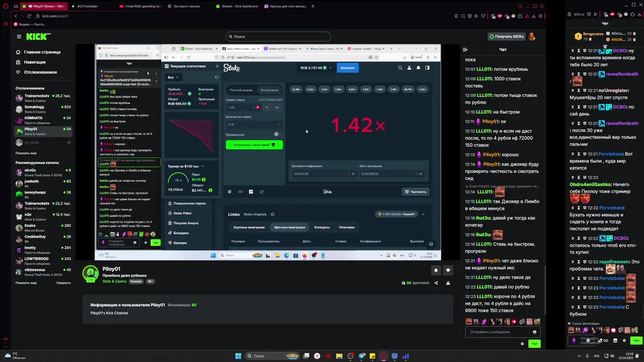Open the user avatar in Kick header

coord(532,36)
